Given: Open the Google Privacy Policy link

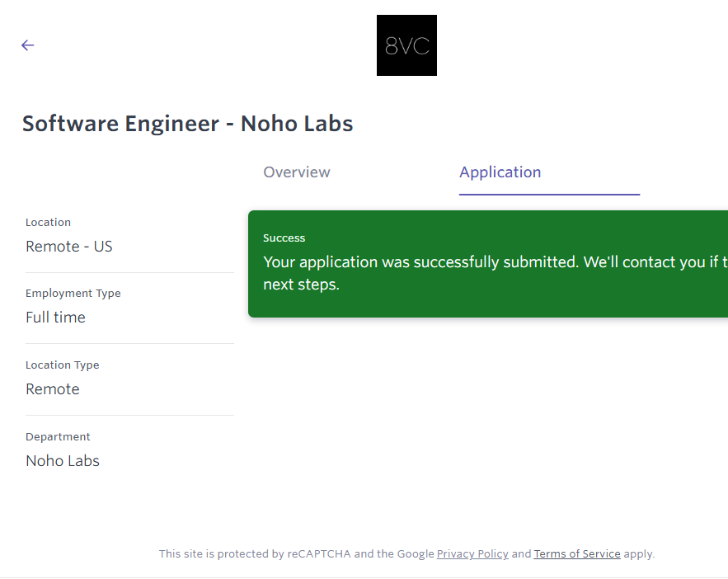Looking at the screenshot, I should [x=472, y=554].
